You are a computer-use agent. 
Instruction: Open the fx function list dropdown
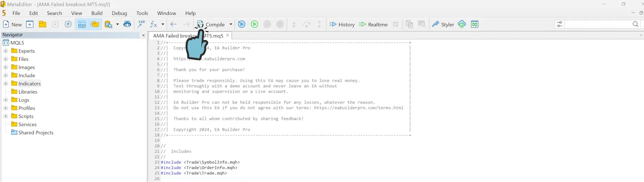163,24
